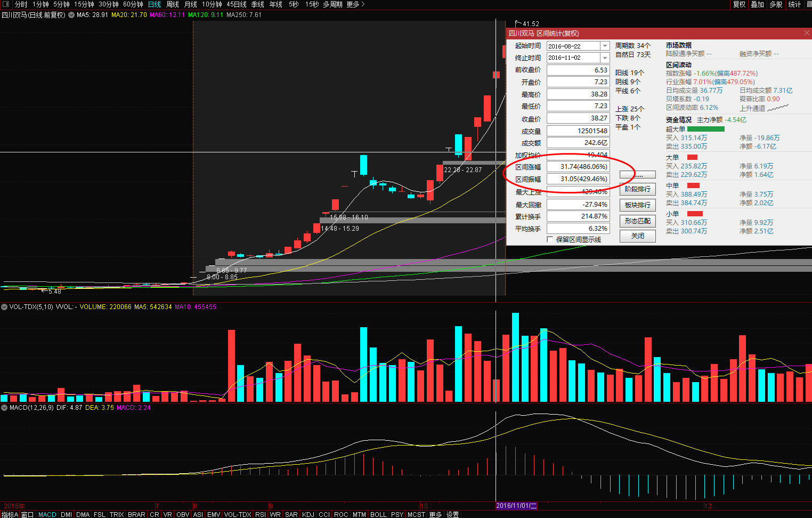The height and width of the screenshot is (518, 812).
Task: Select the BRAR indicator tab
Action: click(136, 514)
